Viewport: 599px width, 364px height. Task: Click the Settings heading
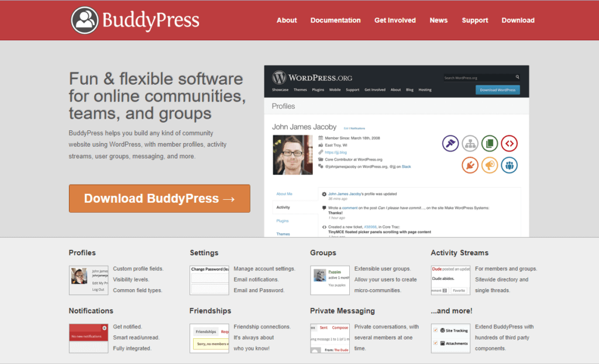(204, 252)
